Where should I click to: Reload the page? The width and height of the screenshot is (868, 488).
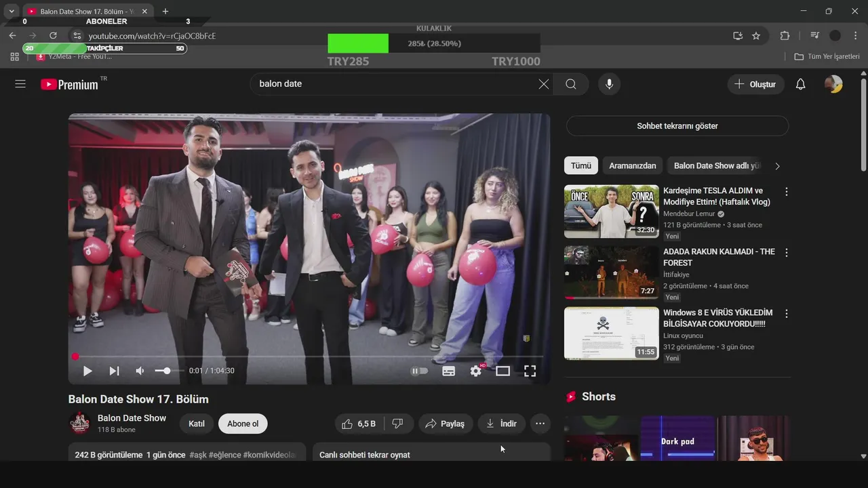(x=53, y=35)
